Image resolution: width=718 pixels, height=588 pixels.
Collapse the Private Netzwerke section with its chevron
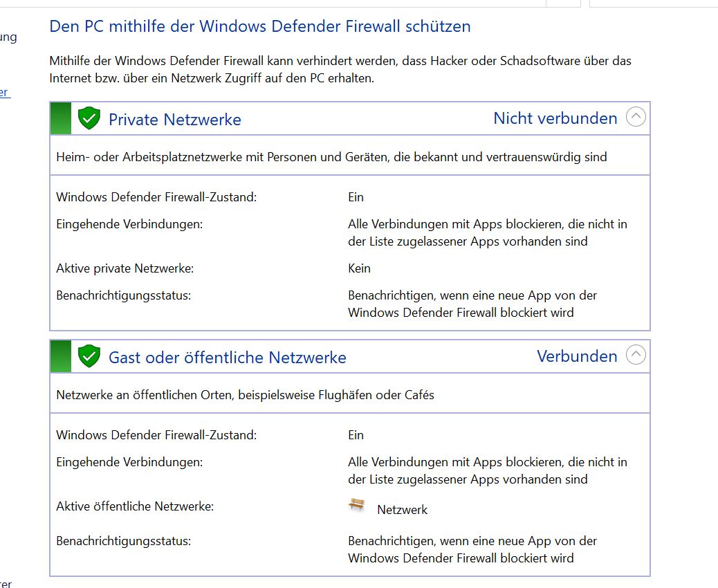pyautogui.click(x=636, y=117)
